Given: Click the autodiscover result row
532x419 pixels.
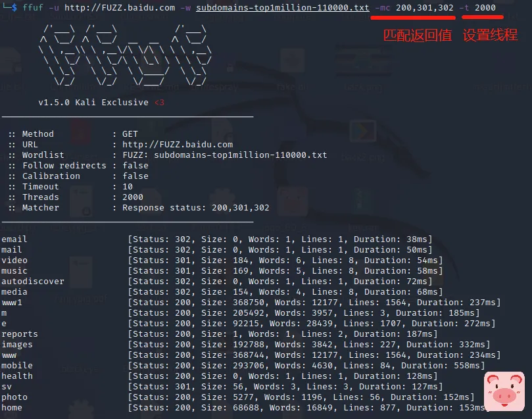Looking at the screenshot, I should click(217, 282).
